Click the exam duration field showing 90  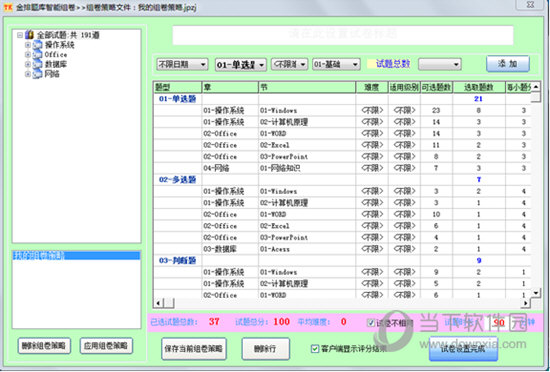click(x=498, y=323)
